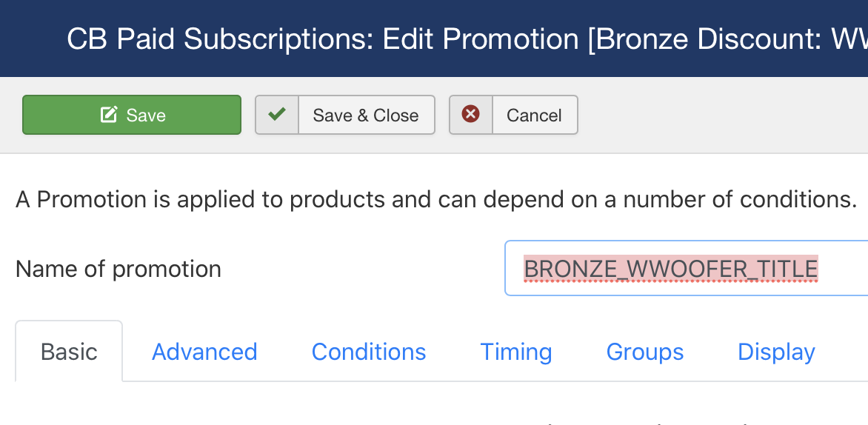Viewport: 868px width, 425px height.
Task: Focus the Name of promotion text field
Action: point(687,268)
